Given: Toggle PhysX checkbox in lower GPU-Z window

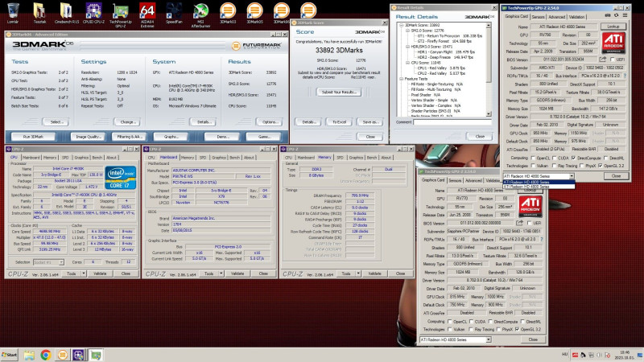Looking at the screenshot, I should (498, 330).
